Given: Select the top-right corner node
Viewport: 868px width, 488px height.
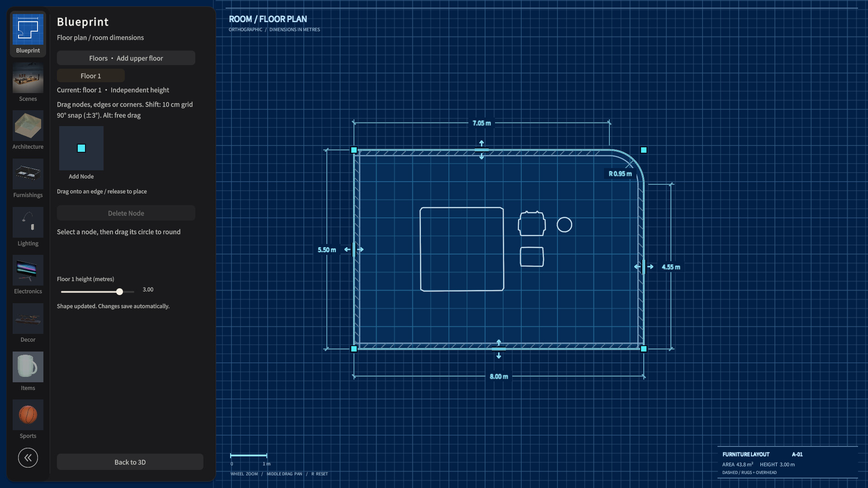Looking at the screenshot, I should pos(644,150).
